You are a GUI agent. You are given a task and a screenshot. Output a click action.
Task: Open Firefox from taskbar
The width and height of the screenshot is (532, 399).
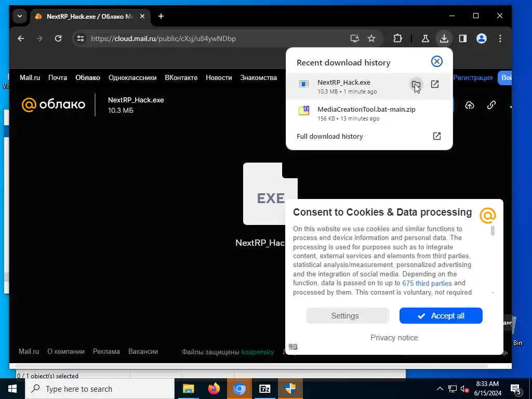point(214,389)
